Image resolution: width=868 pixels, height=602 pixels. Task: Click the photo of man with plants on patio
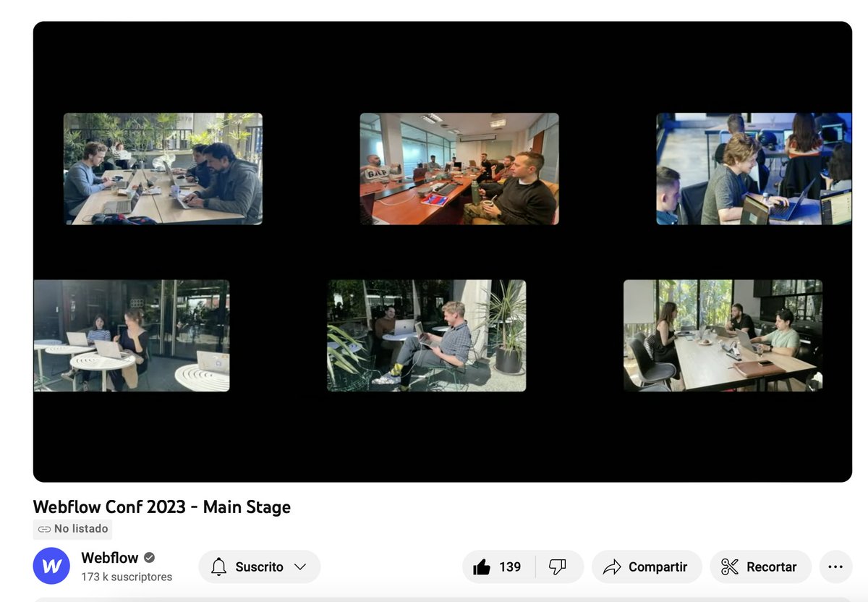click(x=427, y=336)
